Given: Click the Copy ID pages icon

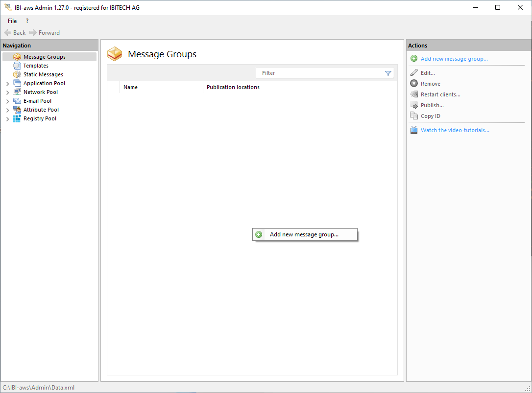Looking at the screenshot, I should coord(414,116).
